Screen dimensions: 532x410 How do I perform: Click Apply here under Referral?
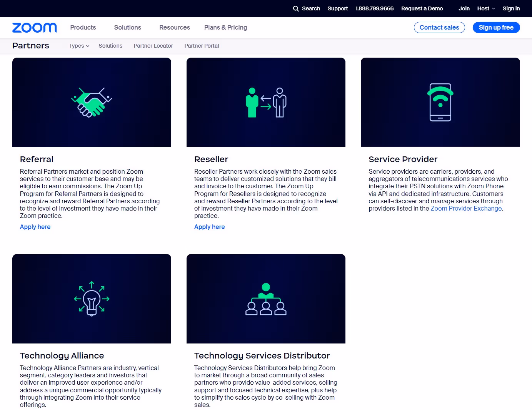point(35,227)
